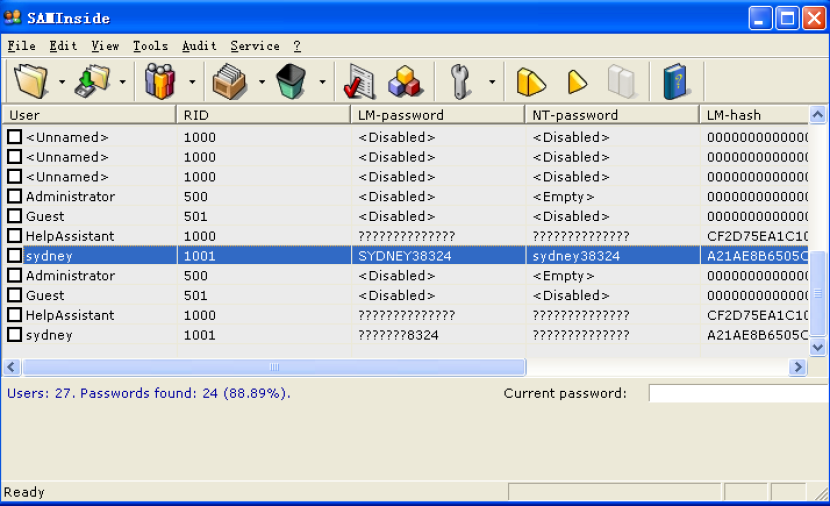Minimize the SAMInside window
Viewport: 830px width, 506px height.
click(x=761, y=19)
